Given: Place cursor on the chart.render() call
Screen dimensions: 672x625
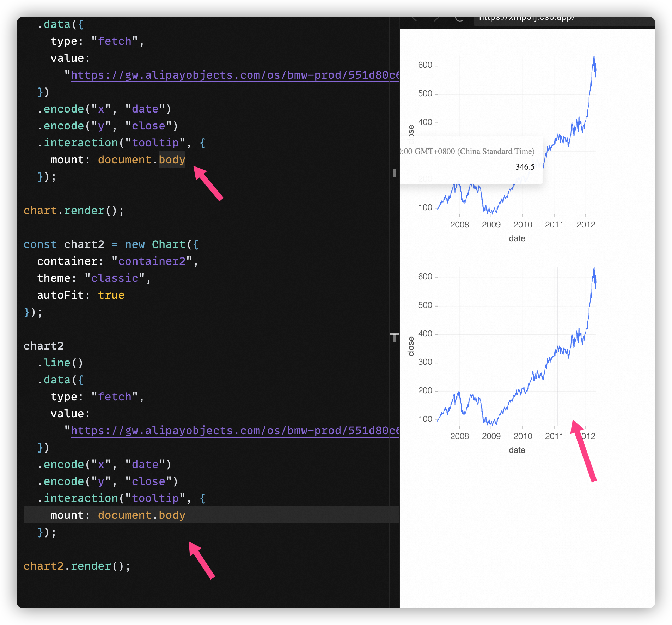Looking at the screenshot, I should click(x=73, y=210).
